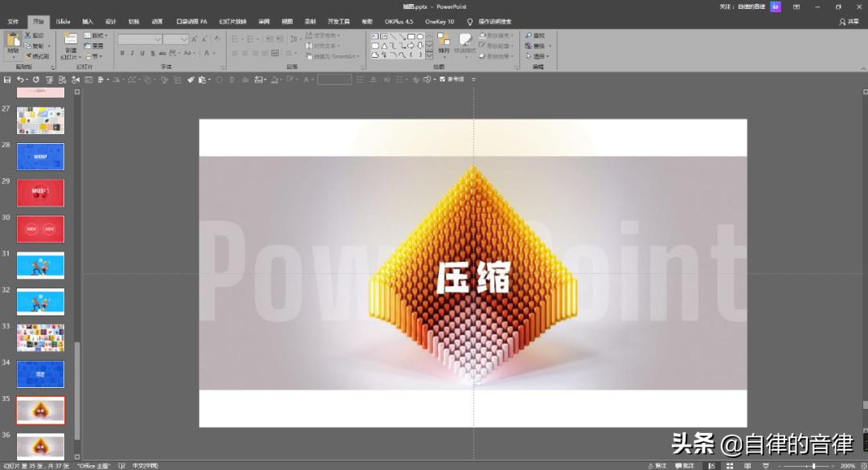Open the font color A picker
The image size is (868, 470).
[209, 53]
